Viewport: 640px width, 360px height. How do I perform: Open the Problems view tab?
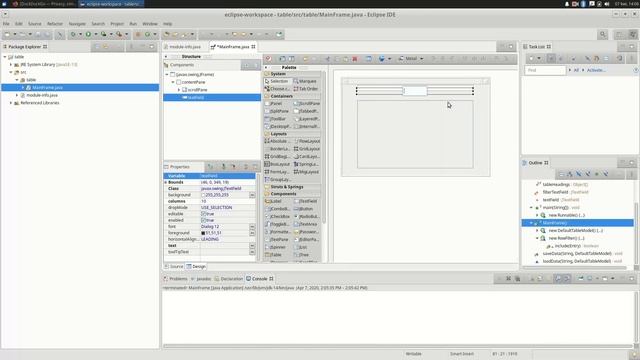[176, 279]
